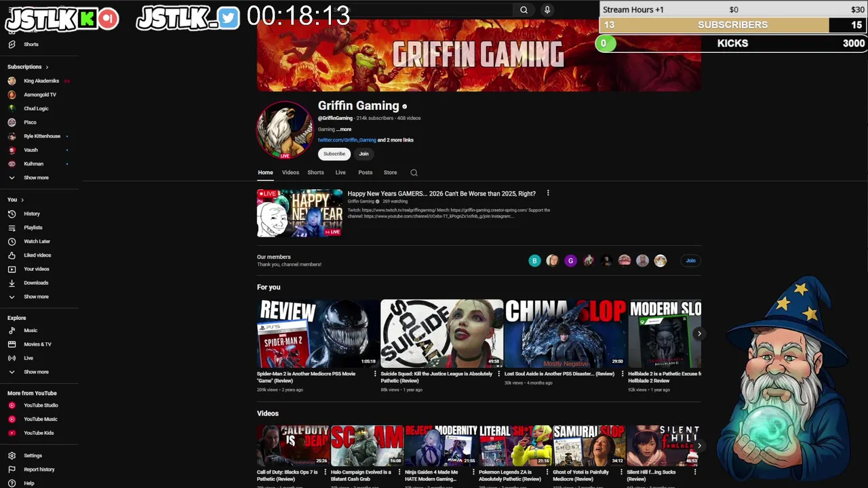Switch to the Shorts channel tab

315,172
